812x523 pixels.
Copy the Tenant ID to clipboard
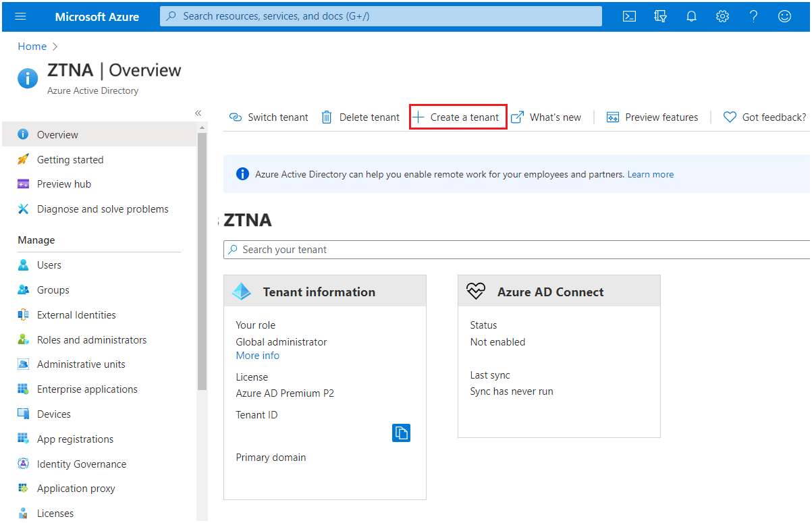point(401,433)
